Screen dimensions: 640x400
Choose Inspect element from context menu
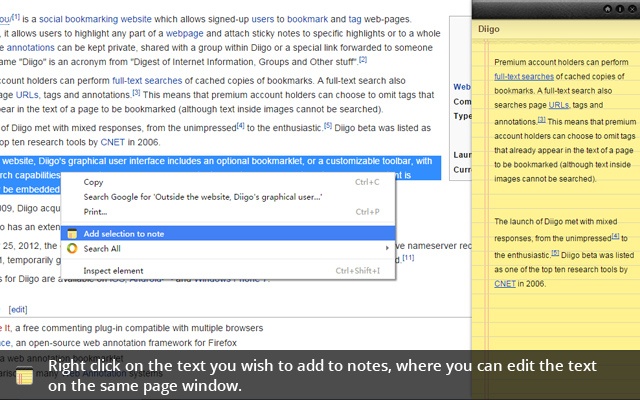(x=228, y=271)
